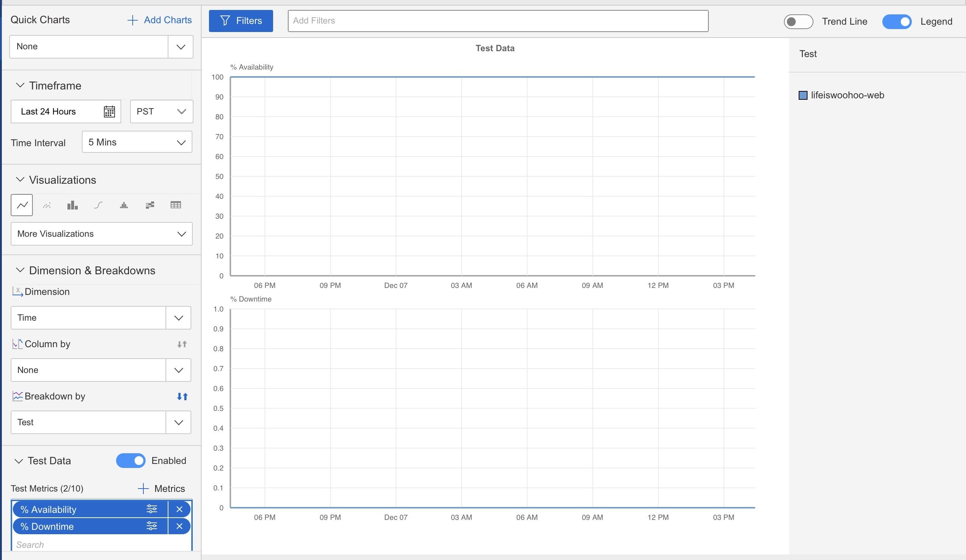Collapse the Dimension & Breakdowns section

[x=20, y=270]
